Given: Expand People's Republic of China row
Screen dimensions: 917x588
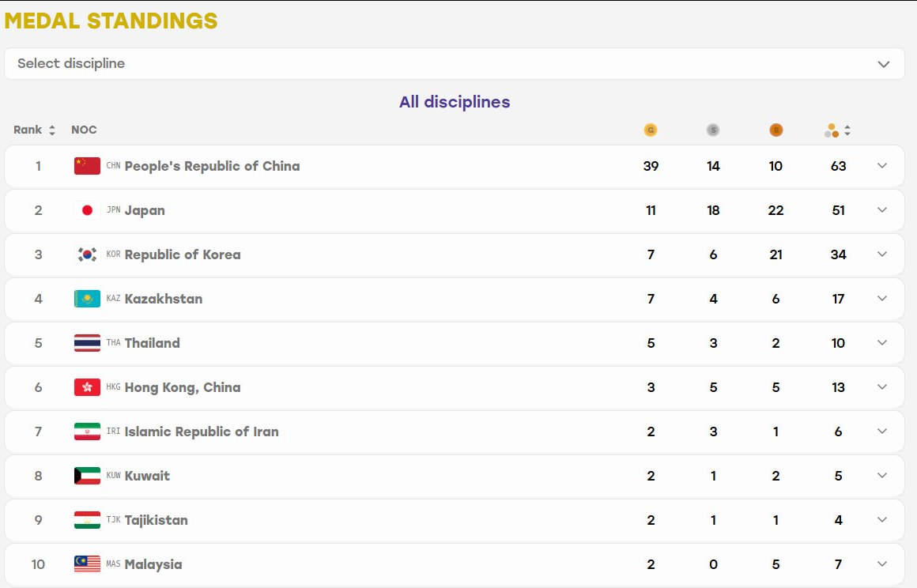Looking at the screenshot, I should point(882,166).
